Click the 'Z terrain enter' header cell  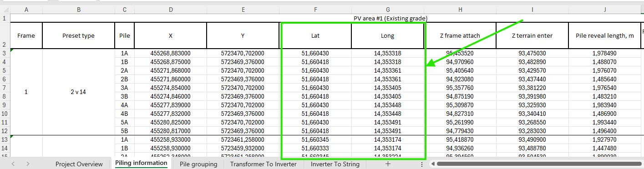coord(532,36)
